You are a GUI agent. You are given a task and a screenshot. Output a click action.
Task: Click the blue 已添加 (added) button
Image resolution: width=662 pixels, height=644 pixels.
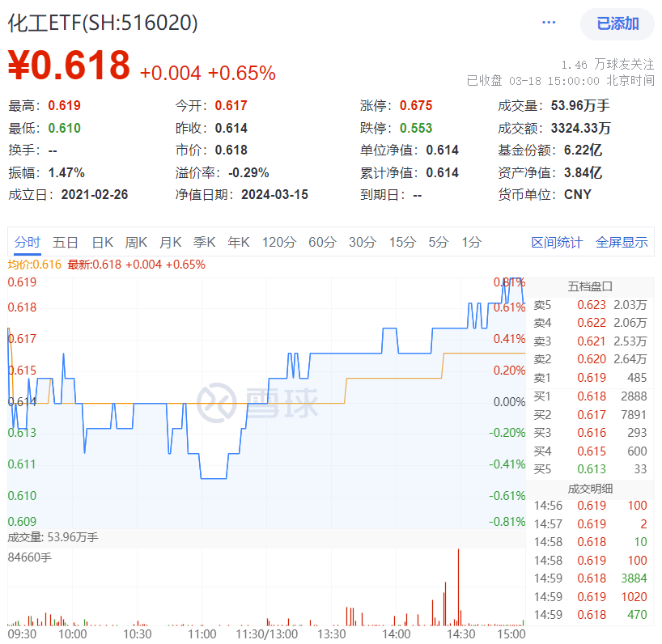pos(618,24)
